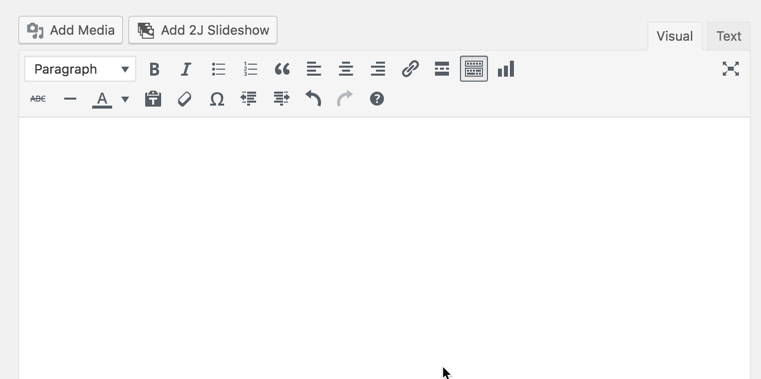Viewport: 761px width, 379px height.
Task: Insert a numbered list
Action: point(250,69)
